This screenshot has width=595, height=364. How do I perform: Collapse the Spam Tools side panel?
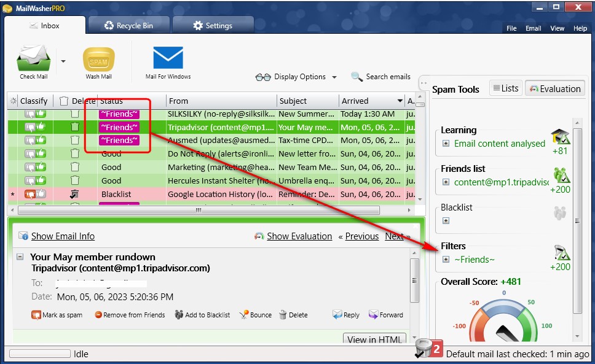pos(424,83)
